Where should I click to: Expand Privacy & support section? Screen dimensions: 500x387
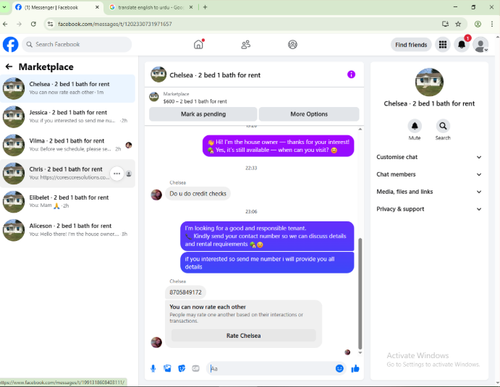click(x=429, y=209)
